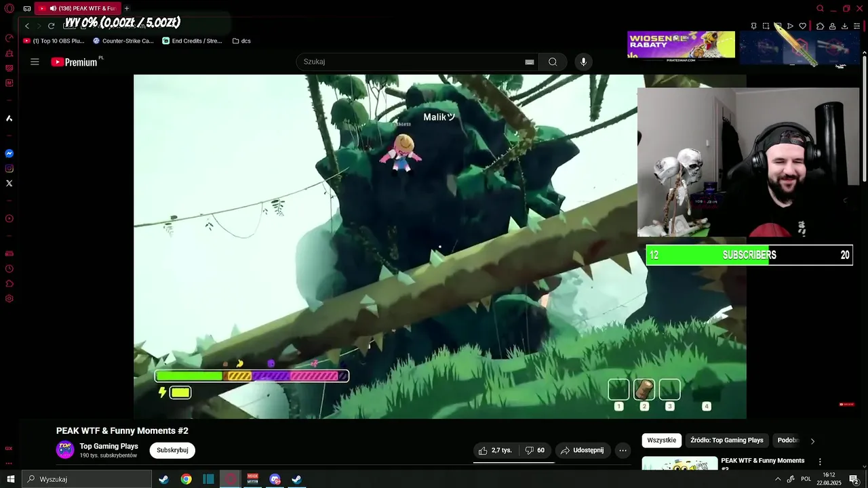This screenshot has width=868, height=488.
Task: Open the Top Gaming Plays channel avatar
Action: pos(65,450)
